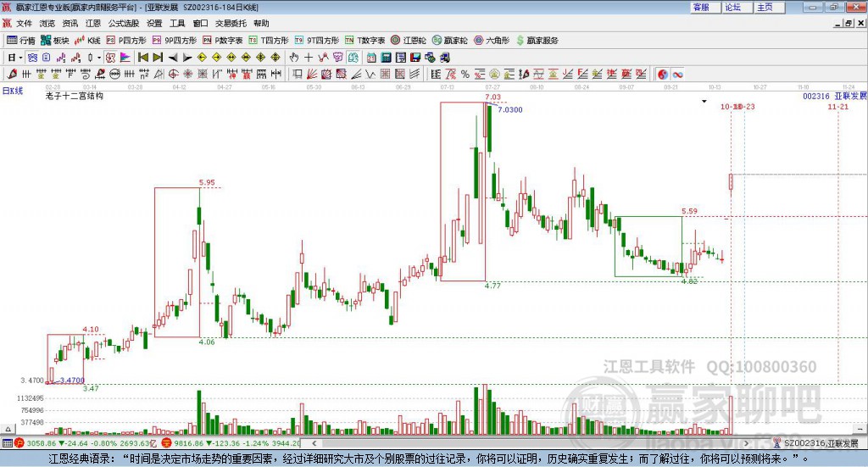This screenshot has width=868, height=467.
Task: Expand the 日 period dropdown
Action: (x=20, y=58)
